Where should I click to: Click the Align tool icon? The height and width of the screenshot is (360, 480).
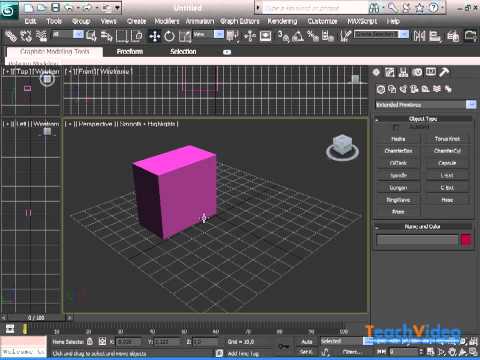coord(435,36)
